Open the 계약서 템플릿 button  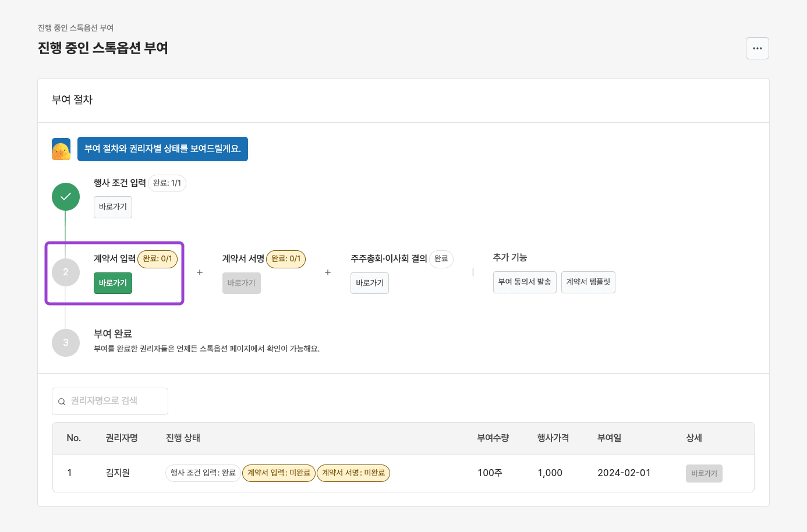point(588,282)
